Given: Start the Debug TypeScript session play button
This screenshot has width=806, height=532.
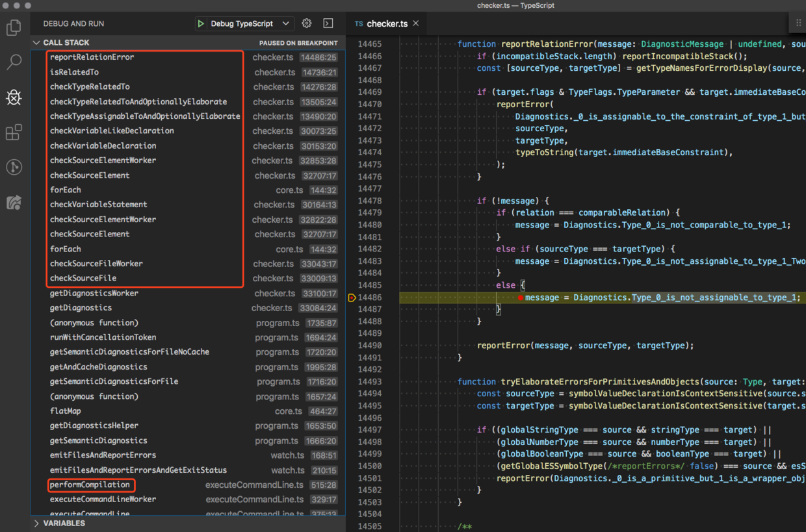Looking at the screenshot, I should (x=201, y=23).
